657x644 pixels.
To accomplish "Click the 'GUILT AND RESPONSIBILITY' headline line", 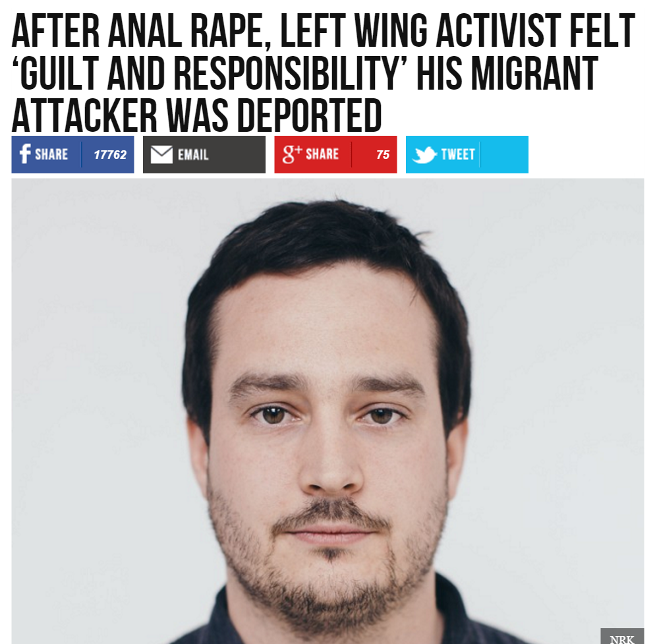I will click(x=305, y=73).
